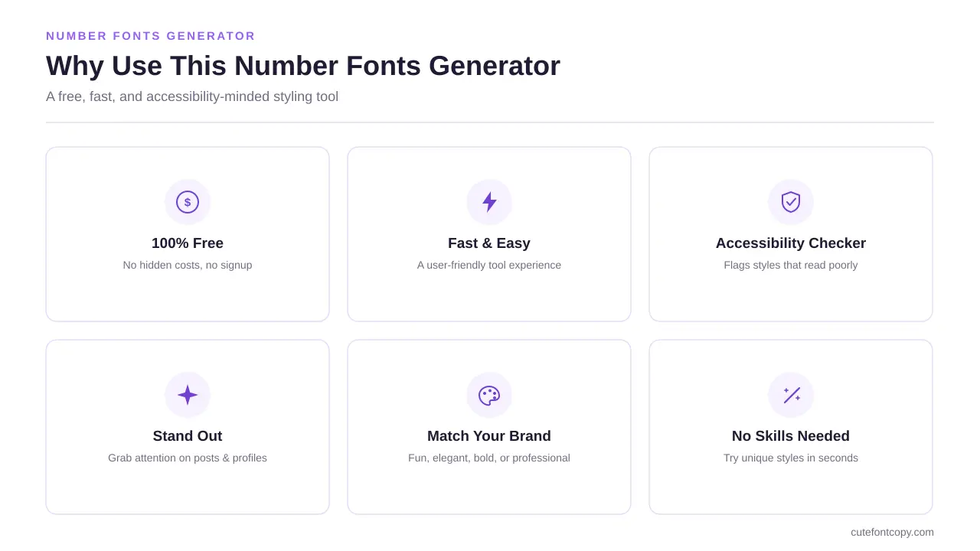Click the magic wand icon

tap(791, 395)
